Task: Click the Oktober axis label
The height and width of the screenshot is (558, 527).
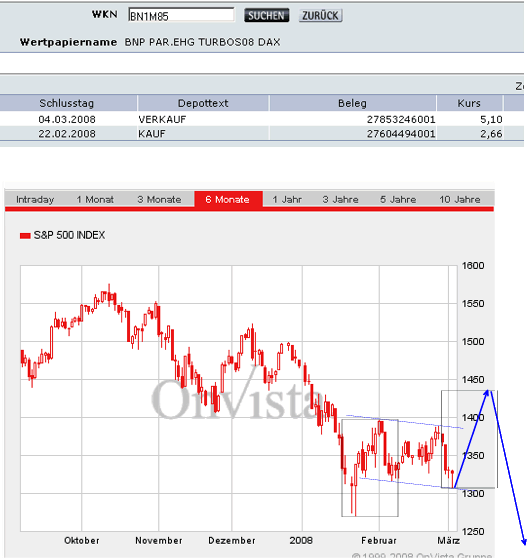Action: pyautogui.click(x=81, y=541)
